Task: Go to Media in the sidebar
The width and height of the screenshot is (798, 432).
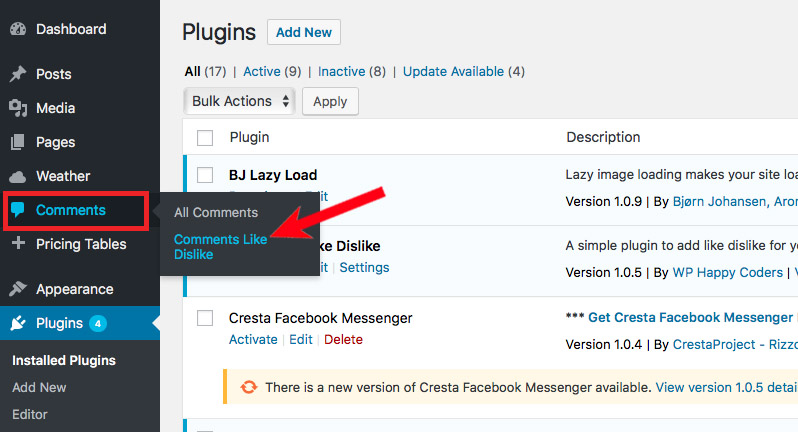Action: point(55,108)
